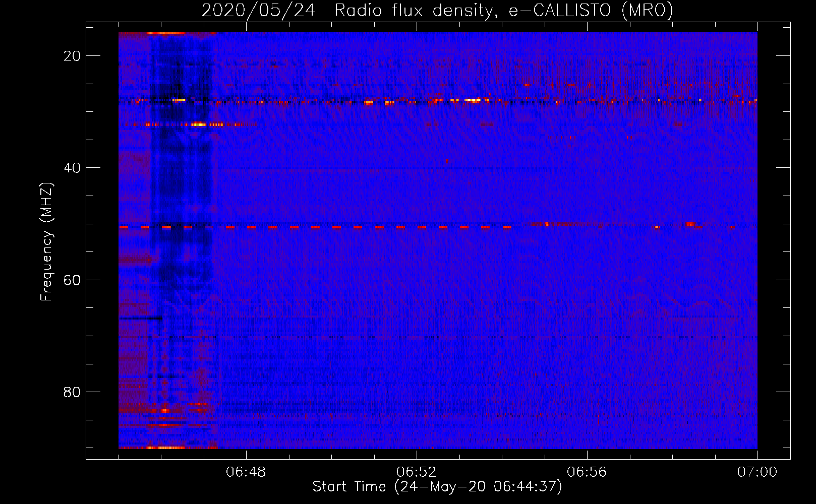Screen dimensions: 816x504
Task: Click the '06:52' time tick label
Action: (417, 472)
